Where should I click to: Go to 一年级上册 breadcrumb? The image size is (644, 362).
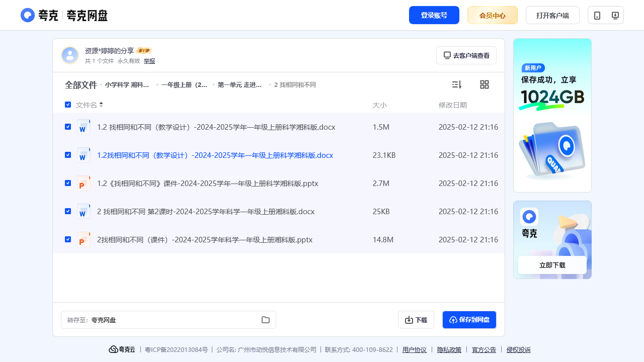coord(184,85)
